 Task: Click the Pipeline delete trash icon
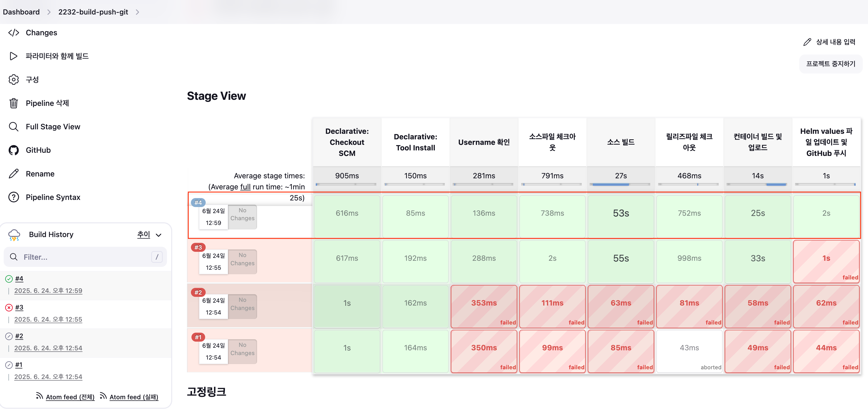(13, 103)
